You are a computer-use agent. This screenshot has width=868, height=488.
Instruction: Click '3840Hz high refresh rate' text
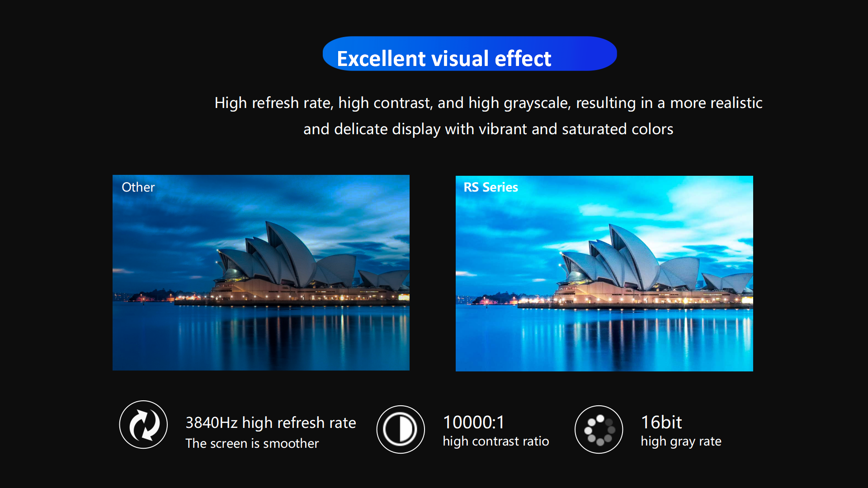pyautogui.click(x=271, y=422)
